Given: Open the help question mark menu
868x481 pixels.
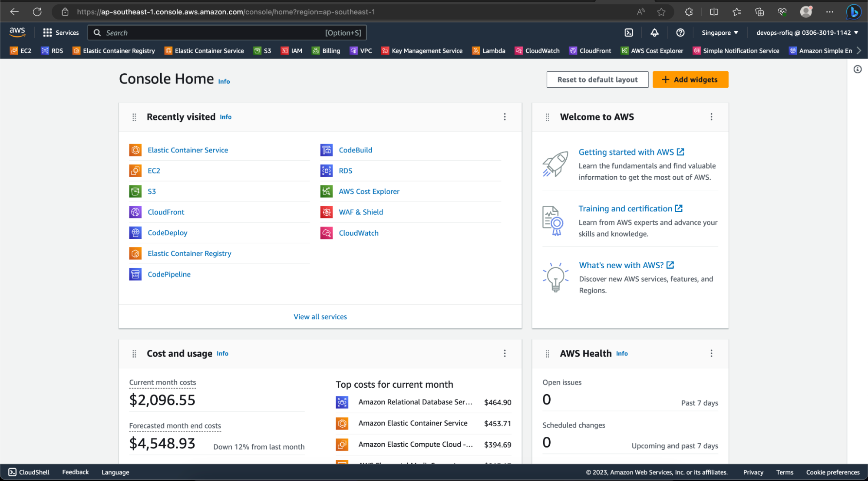Looking at the screenshot, I should (680, 33).
